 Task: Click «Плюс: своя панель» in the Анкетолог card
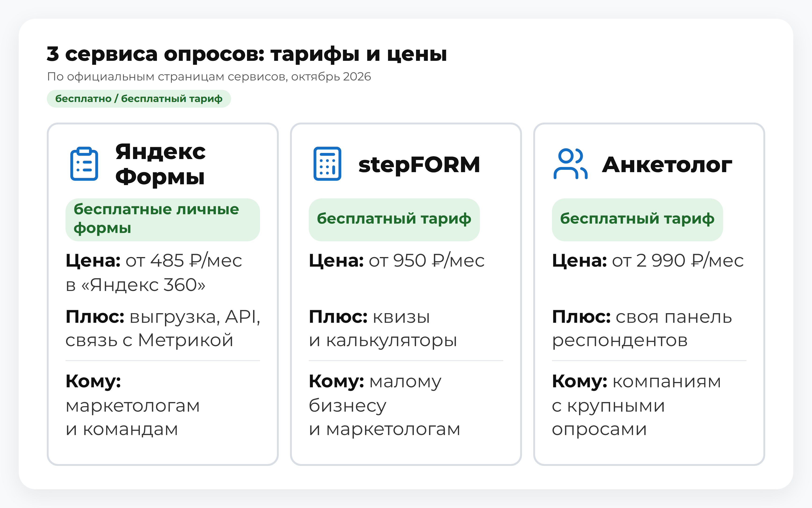click(642, 317)
